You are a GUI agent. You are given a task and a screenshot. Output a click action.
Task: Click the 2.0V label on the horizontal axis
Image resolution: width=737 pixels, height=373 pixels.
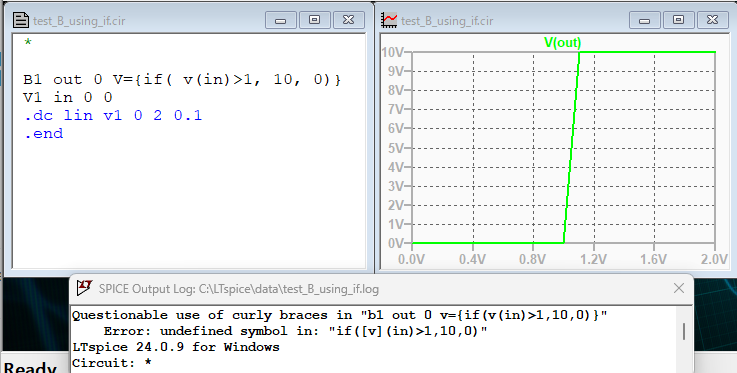pos(714,259)
